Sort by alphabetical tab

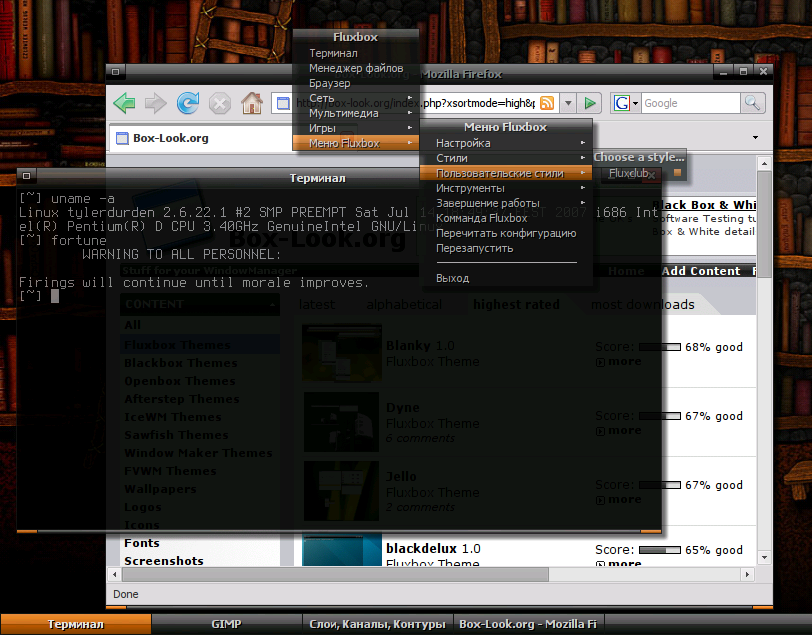(404, 305)
